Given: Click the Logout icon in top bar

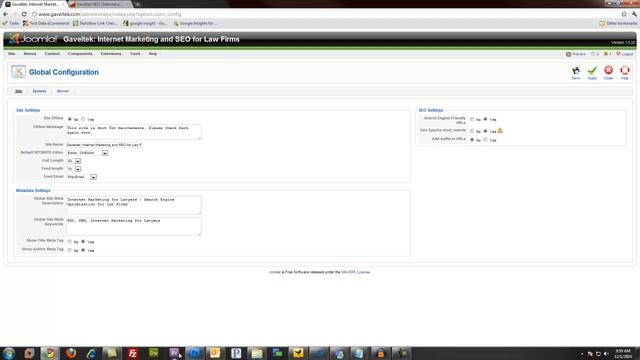Looking at the screenshot, I should [618, 54].
